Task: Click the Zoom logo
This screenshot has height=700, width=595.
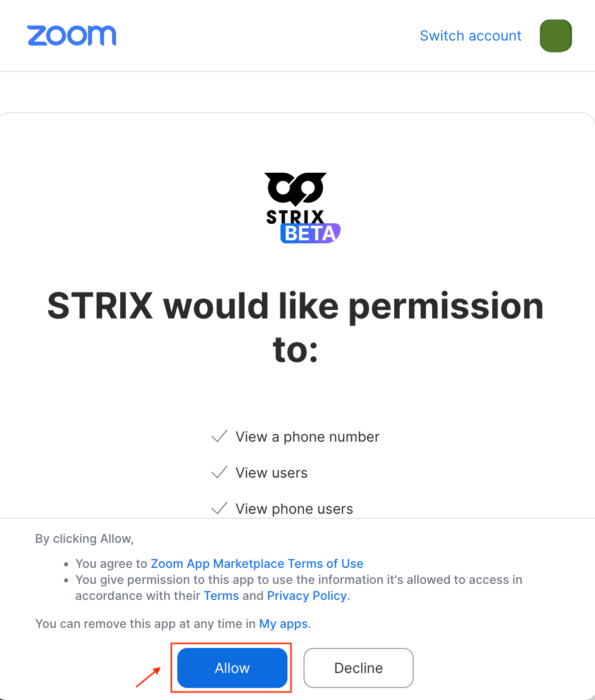Action: pyautogui.click(x=72, y=36)
